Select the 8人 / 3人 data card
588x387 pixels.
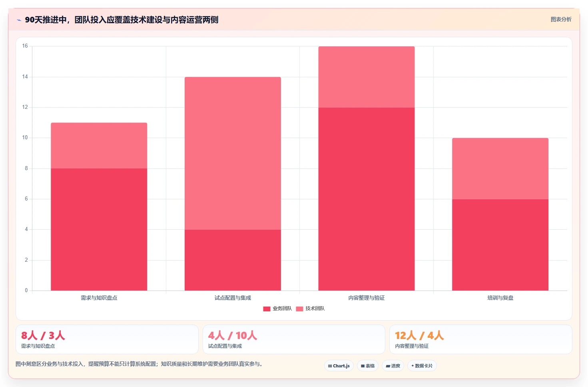107,339
